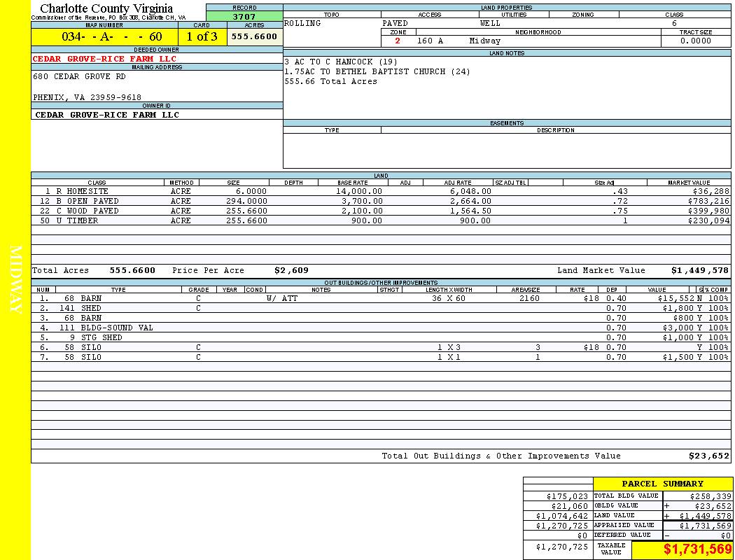Click the vertical MIDWAY side label
The height and width of the screenshot is (560, 735).
pyautogui.click(x=15, y=280)
